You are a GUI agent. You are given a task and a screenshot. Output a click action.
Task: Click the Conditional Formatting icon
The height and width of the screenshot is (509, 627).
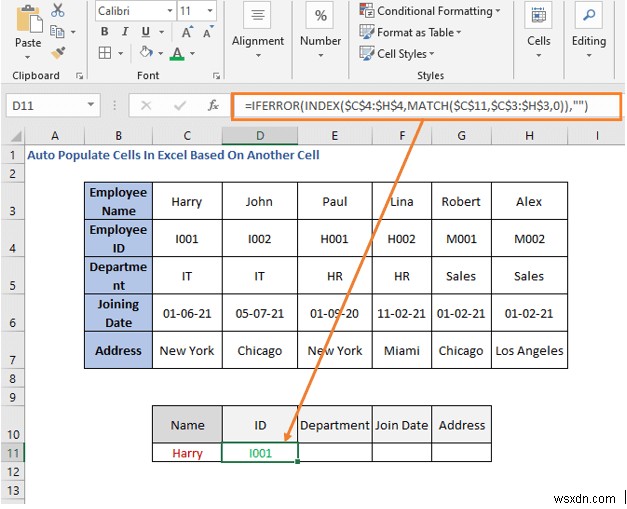[x=367, y=11]
